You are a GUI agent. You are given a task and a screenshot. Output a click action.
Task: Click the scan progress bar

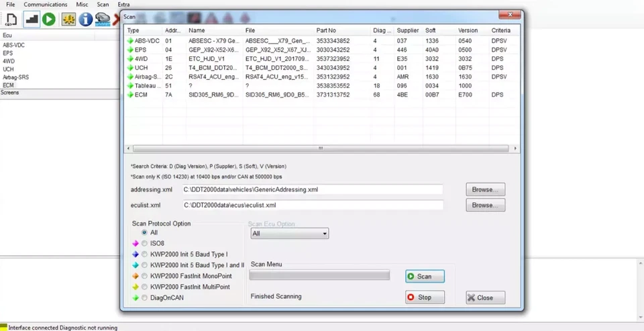pyautogui.click(x=319, y=275)
